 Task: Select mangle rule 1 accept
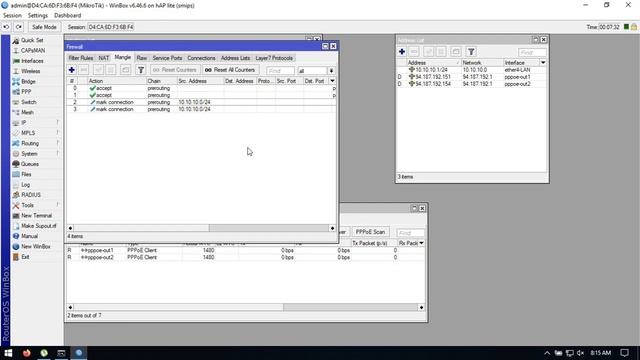pos(201,95)
